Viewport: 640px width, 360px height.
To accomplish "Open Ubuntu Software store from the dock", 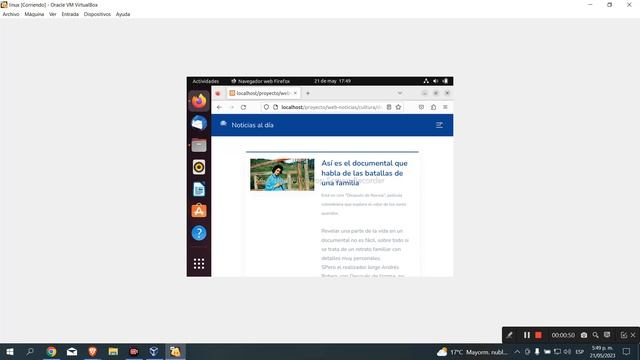I will (199, 211).
